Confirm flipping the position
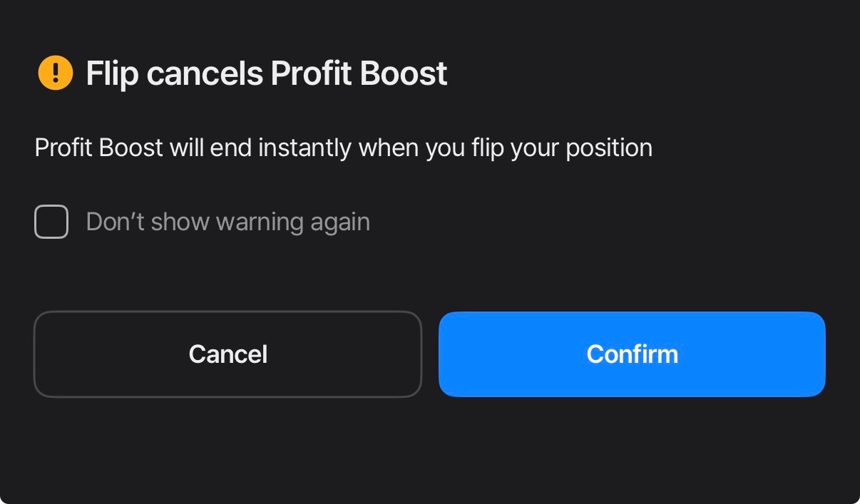The height and width of the screenshot is (504, 860). point(632,354)
